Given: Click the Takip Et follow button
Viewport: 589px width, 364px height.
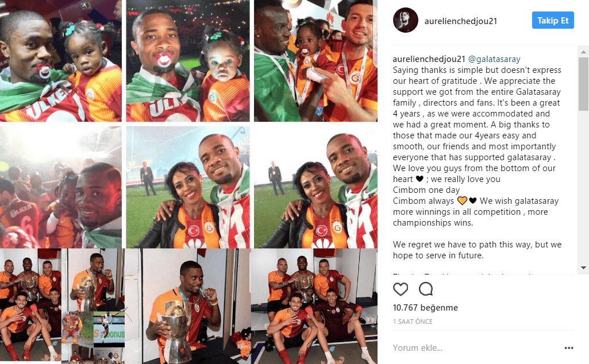Looking at the screenshot, I should coord(553,20).
